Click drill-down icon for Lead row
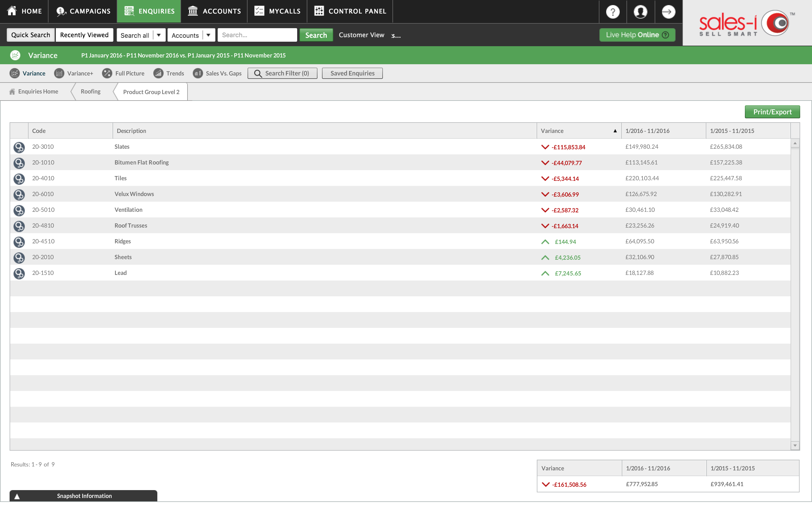Screen dimensions: 812x507 click(x=19, y=273)
